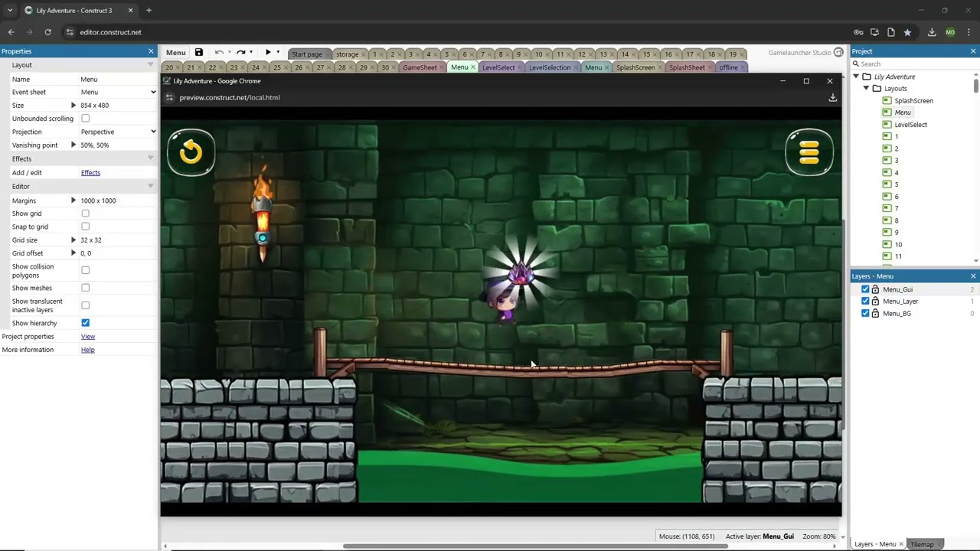The height and width of the screenshot is (551, 980).
Task: Toggle Unbounded scrolling checkbox
Action: [85, 119]
